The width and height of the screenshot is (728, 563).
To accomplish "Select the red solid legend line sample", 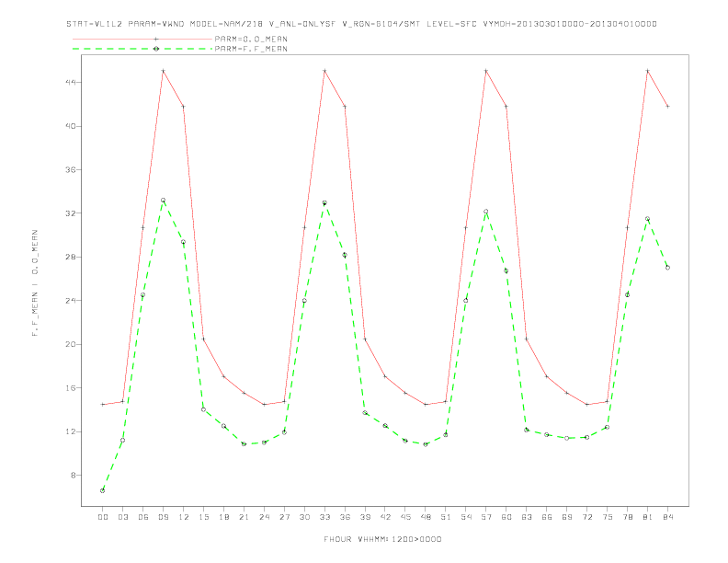I will (x=142, y=39).
